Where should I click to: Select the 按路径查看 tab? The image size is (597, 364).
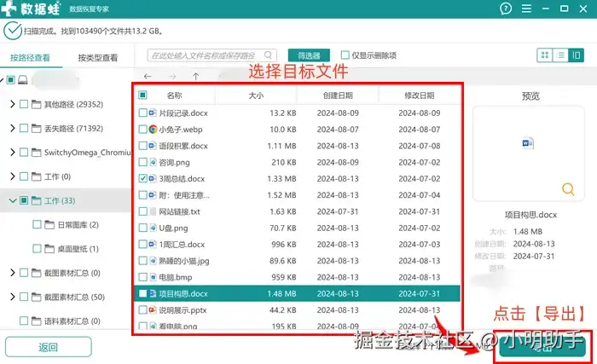[30, 57]
